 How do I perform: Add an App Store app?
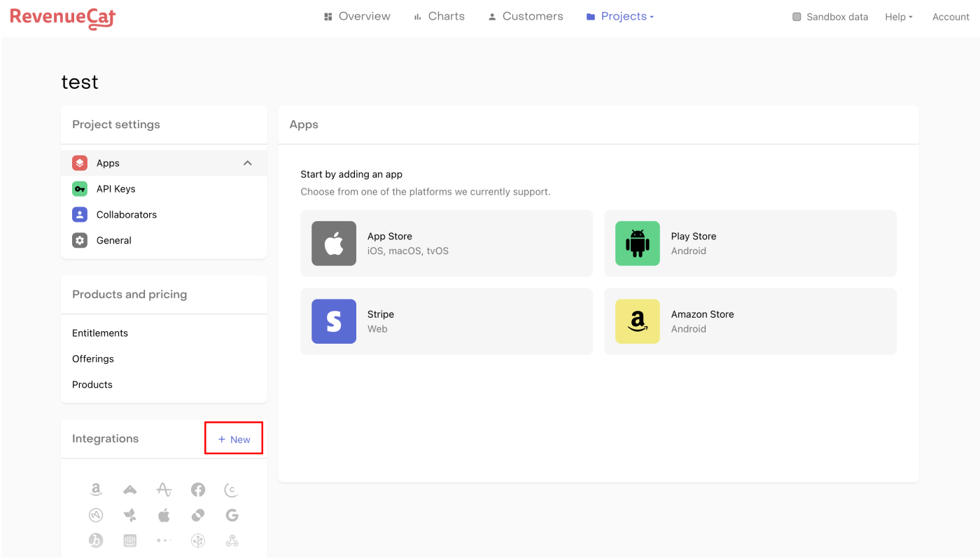pos(447,244)
